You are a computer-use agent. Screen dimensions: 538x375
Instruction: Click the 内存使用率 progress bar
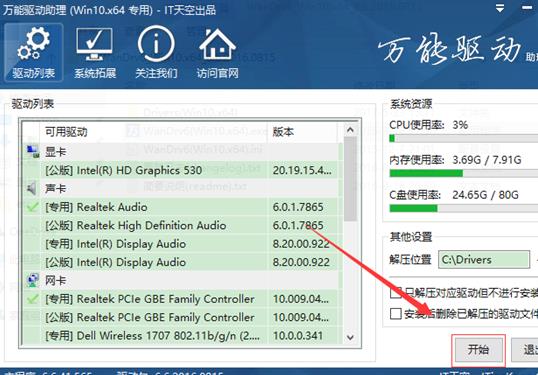click(x=464, y=173)
